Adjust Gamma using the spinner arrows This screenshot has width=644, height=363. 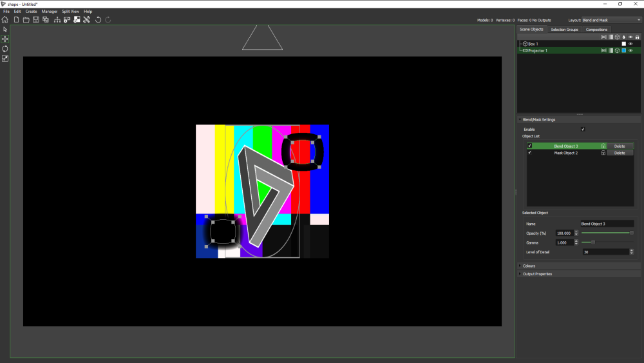click(x=576, y=242)
